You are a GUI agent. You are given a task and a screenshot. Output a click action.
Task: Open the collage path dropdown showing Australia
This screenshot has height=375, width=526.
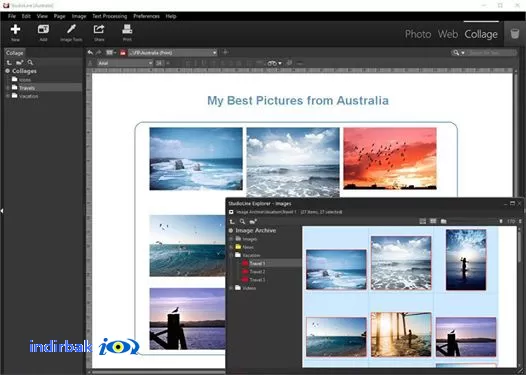(x=214, y=53)
